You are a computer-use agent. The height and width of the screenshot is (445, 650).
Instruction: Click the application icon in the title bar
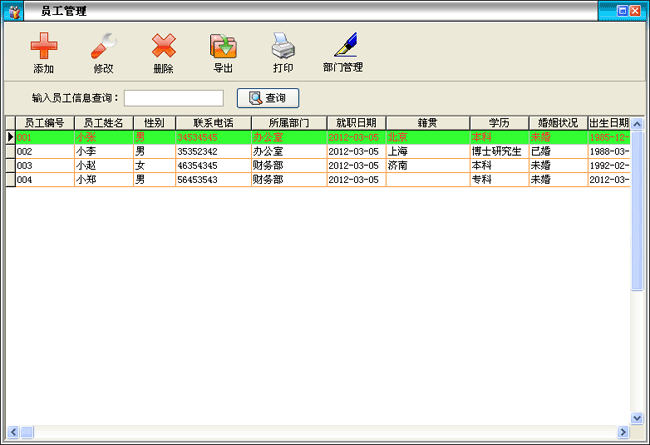pos(14,11)
